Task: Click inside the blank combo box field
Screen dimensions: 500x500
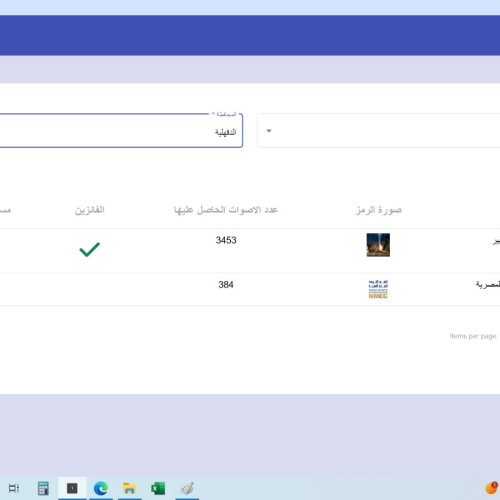Action: [x=378, y=131]
